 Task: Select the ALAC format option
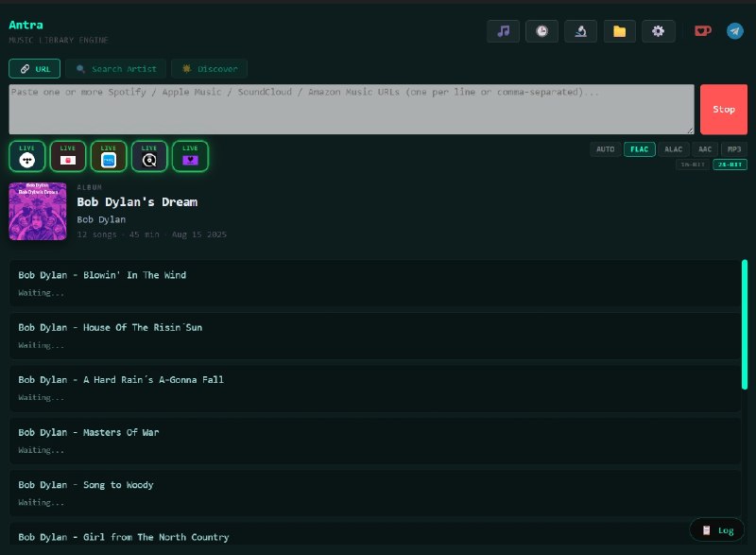tap(674, 149)
